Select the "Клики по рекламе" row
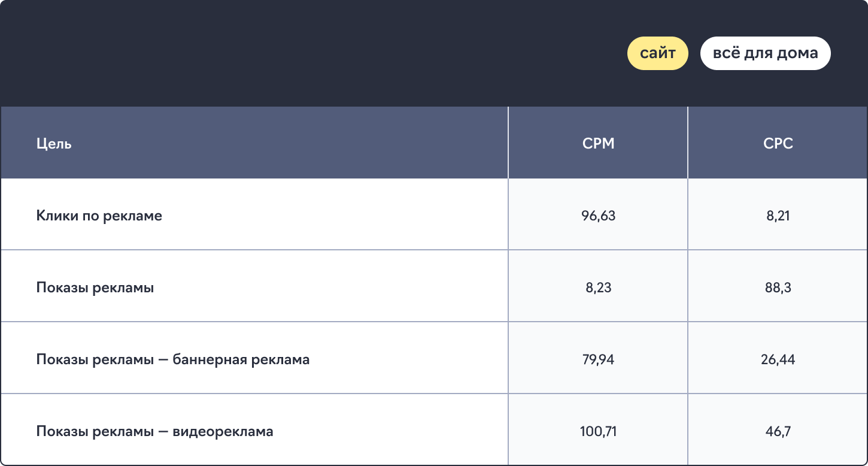This screenshot has height=466, width=868. pos(434,214)
